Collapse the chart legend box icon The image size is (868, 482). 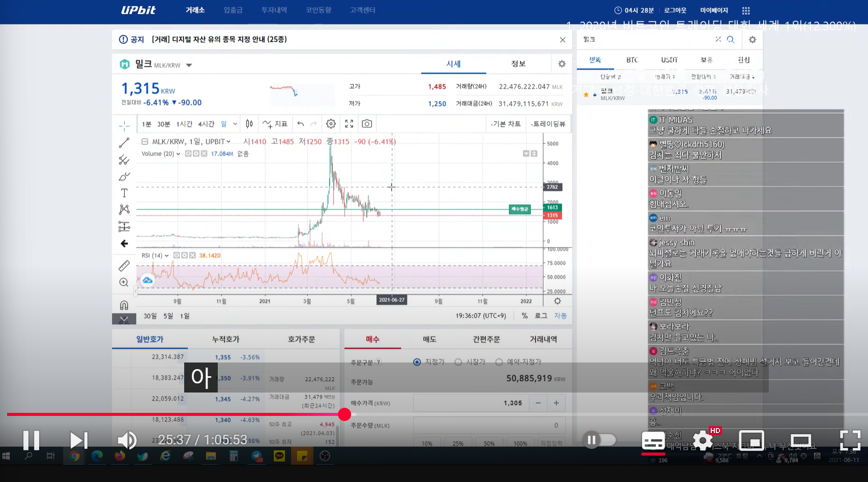tap(145, 142)
